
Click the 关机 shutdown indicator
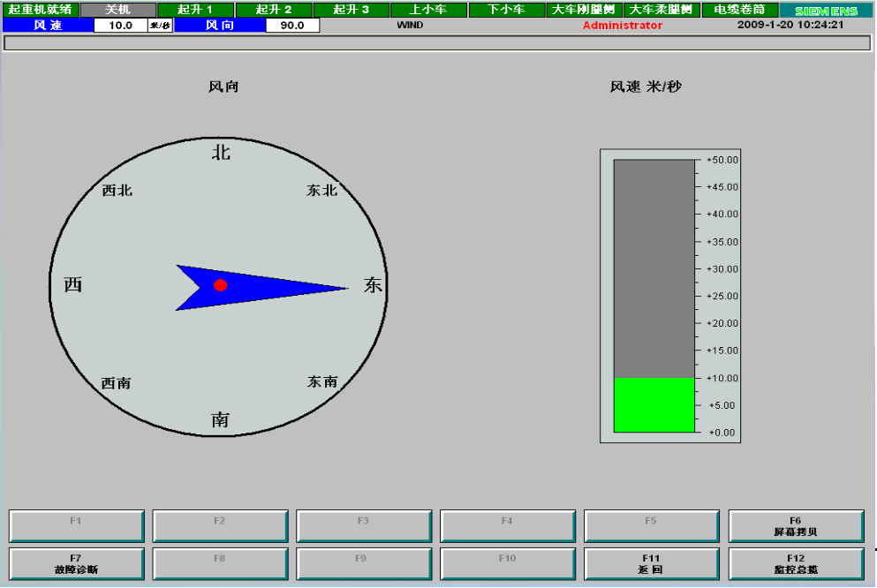(x=117, y=10)
